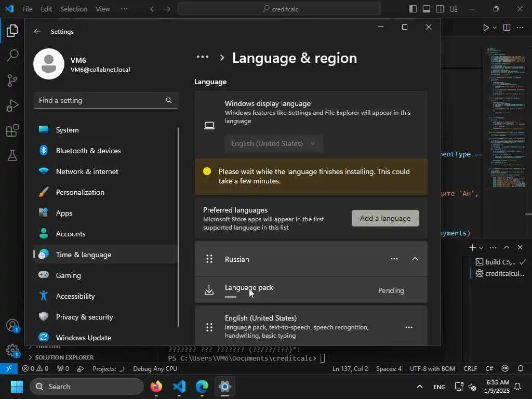Select Time & language in Settings
532x399 pixels.
(106, 255)
